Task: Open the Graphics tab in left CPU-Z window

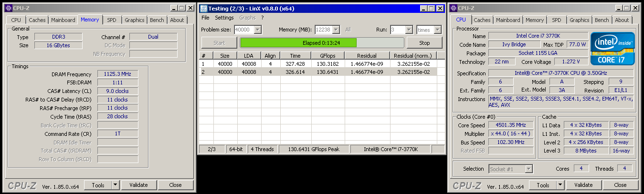Action: (135, 20)
